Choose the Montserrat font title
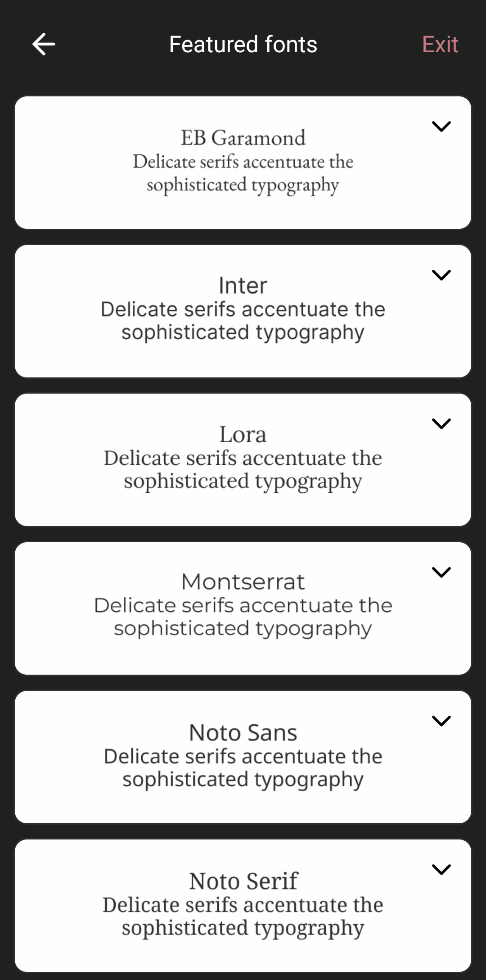 tap(243, 582)
